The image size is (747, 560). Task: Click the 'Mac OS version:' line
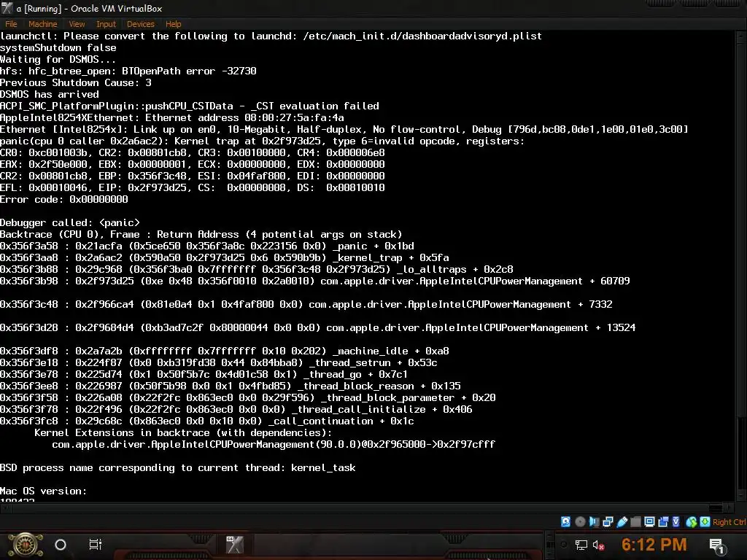coord(43,491)
